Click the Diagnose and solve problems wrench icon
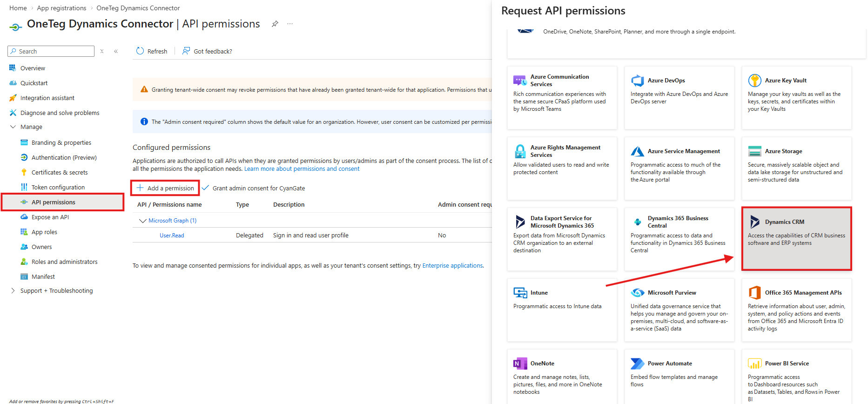 [x=13, y=113]
